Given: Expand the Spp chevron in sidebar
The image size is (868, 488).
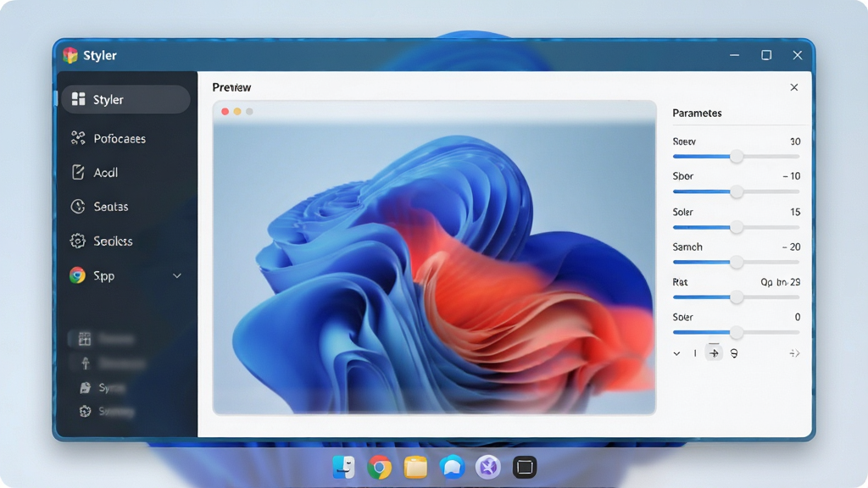Looking at the screenshot, I should [x=177, y=275].
